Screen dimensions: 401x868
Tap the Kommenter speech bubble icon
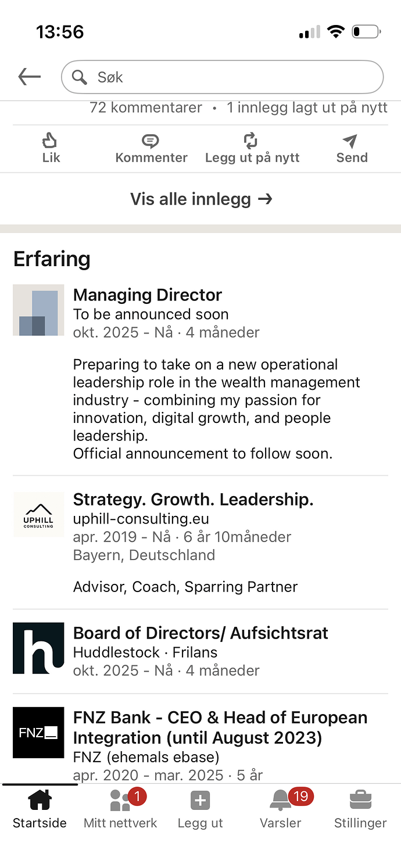(x=151, y=141)
